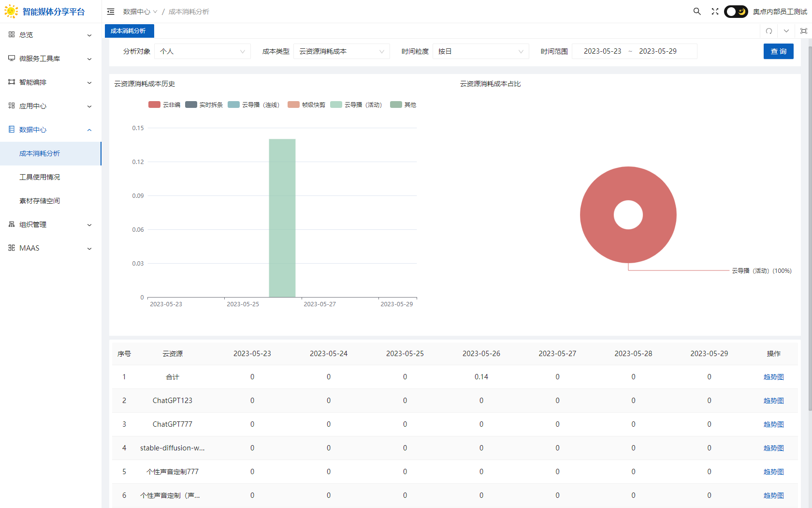This screenshot has width=812, height=508.
Task: Click the 2023-05-26 column header
Action: point(481,354)
